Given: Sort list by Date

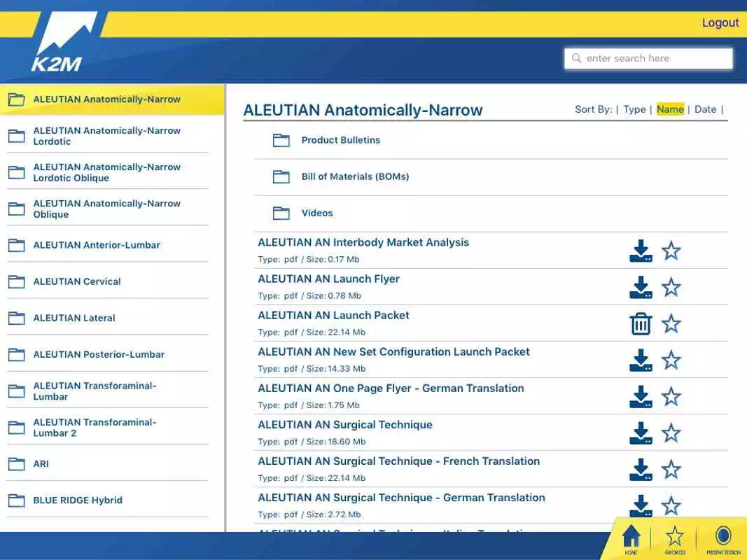Looking at the screenshot, I should 705,109.
